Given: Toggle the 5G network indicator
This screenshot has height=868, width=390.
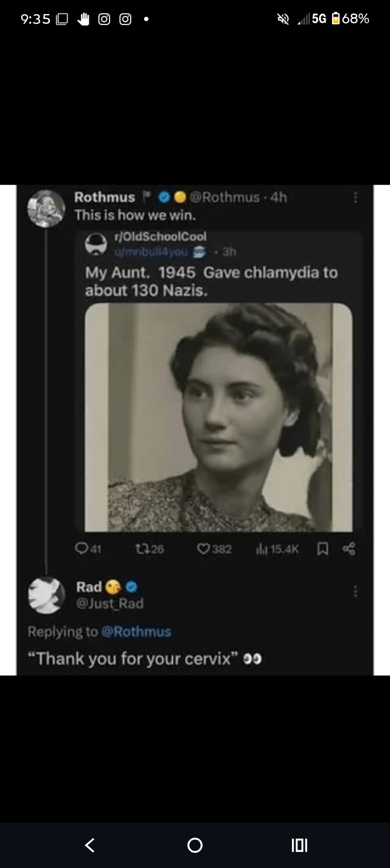Looking at the screenshot, I should tap(316, 18).
